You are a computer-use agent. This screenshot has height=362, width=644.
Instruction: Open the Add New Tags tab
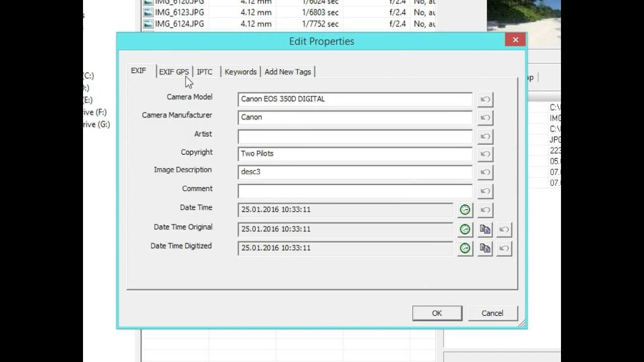(288, 72)
